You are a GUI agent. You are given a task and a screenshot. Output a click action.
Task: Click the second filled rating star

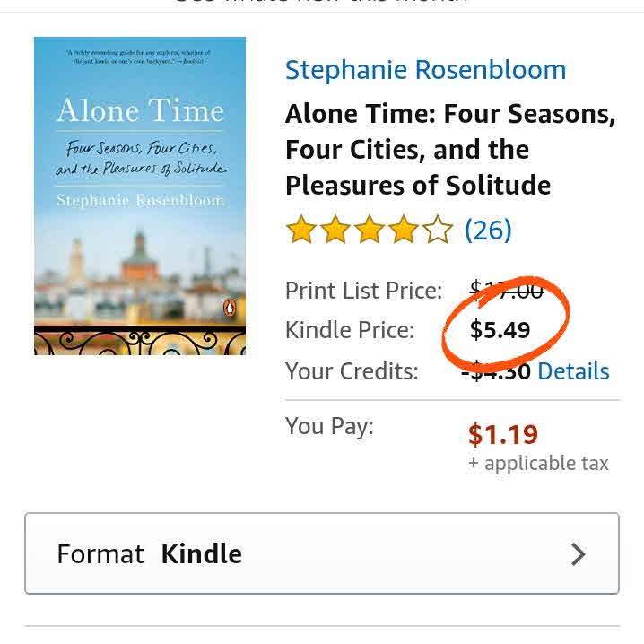click(x=335, y=231)
